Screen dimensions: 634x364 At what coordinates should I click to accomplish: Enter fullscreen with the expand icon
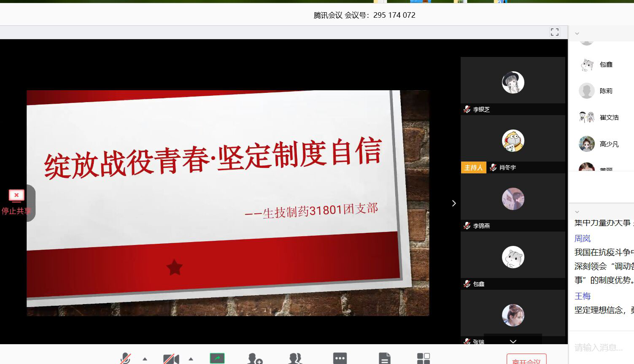click(554, 32)
